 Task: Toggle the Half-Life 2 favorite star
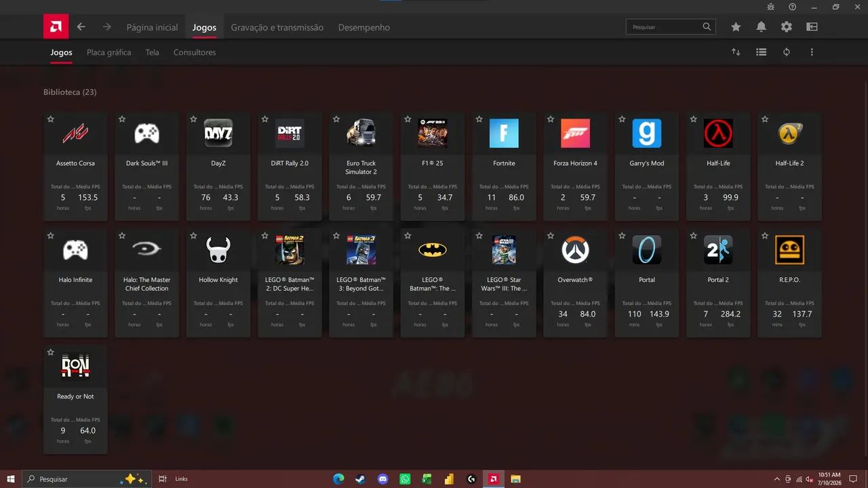pos(765,119)
